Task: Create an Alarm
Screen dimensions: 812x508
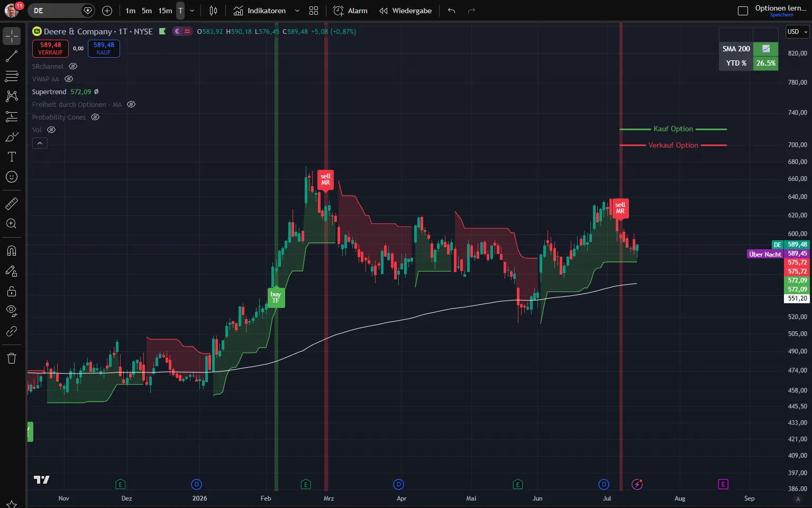Action: coord(350,11)
